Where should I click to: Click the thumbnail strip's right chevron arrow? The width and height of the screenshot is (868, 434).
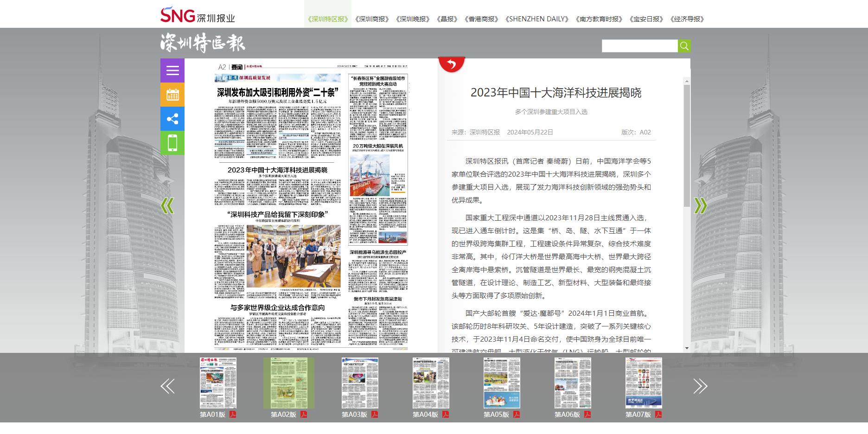(700, 387)
